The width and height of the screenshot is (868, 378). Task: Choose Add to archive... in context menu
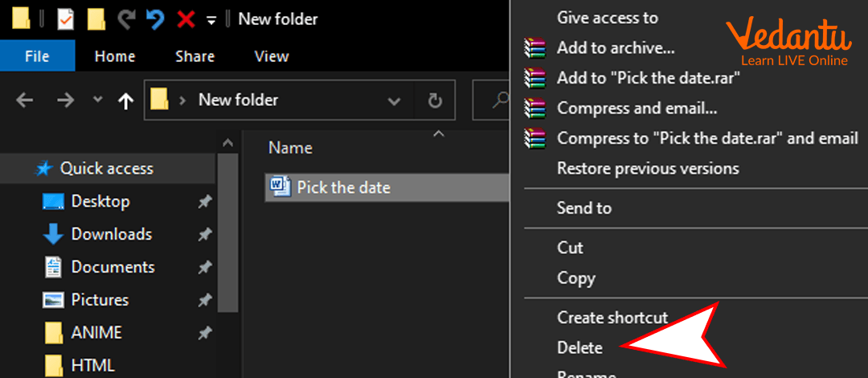pyautogui.click(x=615, y=48)
